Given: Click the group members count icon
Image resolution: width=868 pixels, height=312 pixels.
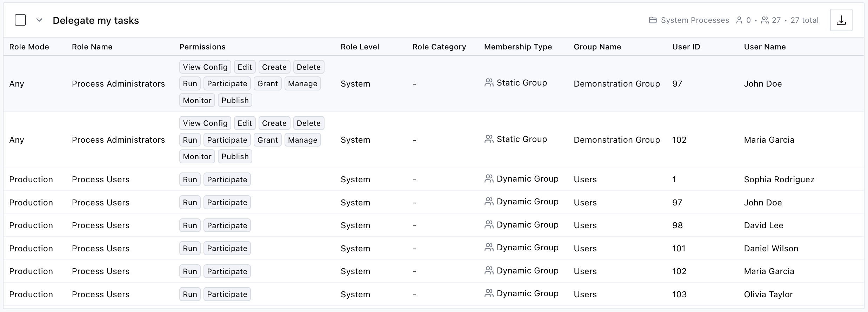Looking at the screenshot, I should (x=764, y=20).
